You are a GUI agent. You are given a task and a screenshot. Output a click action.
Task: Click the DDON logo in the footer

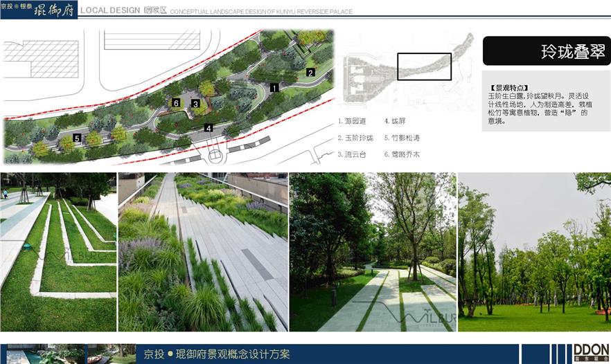591,352
